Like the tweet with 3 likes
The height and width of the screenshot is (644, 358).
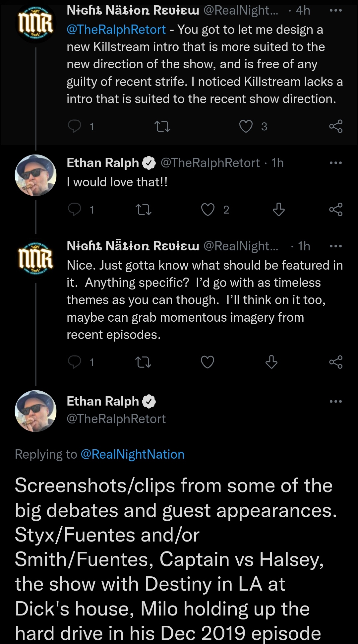tap(246, 126)
